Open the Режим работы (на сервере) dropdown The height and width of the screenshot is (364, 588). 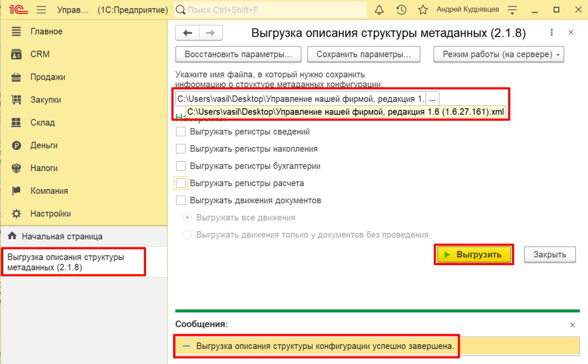(x=498, y=54)
